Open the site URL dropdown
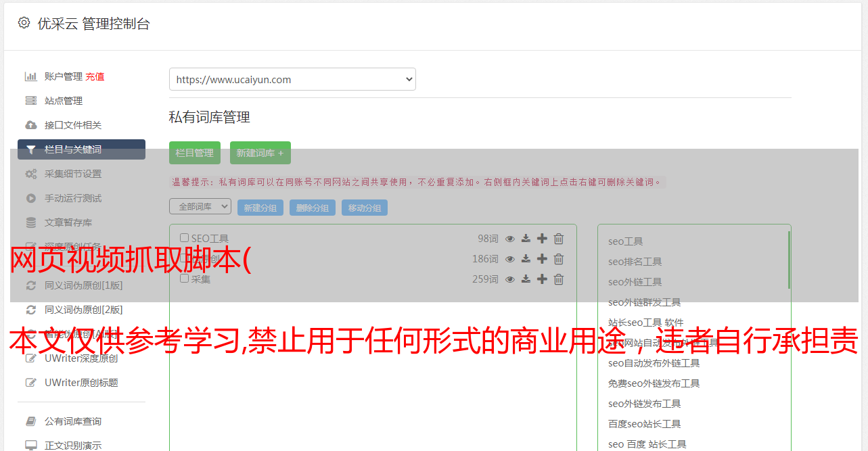The image size is (868, 451). pos(292,79)
